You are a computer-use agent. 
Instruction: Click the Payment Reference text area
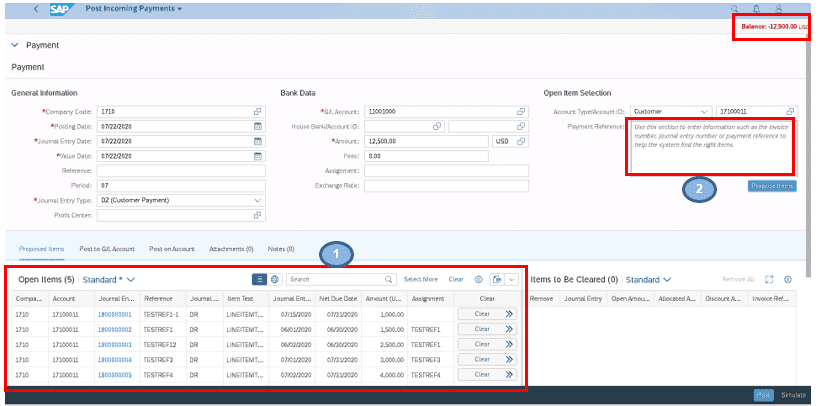click(x=710, y=147)
